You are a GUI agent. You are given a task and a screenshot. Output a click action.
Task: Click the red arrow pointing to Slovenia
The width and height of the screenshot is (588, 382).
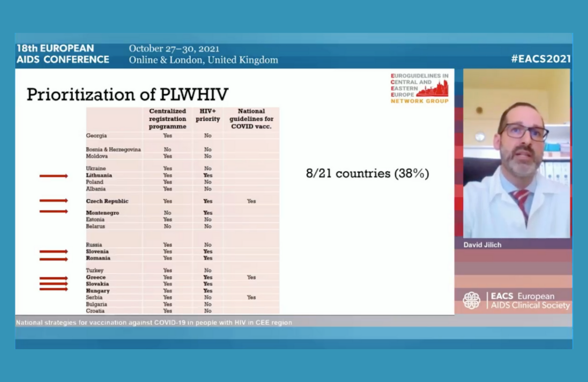53,252
